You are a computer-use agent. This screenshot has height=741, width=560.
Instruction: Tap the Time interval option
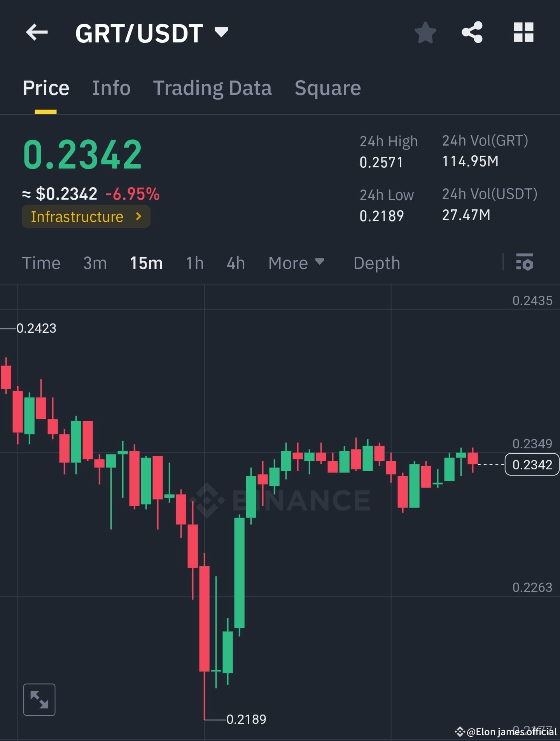click(41, 263)
